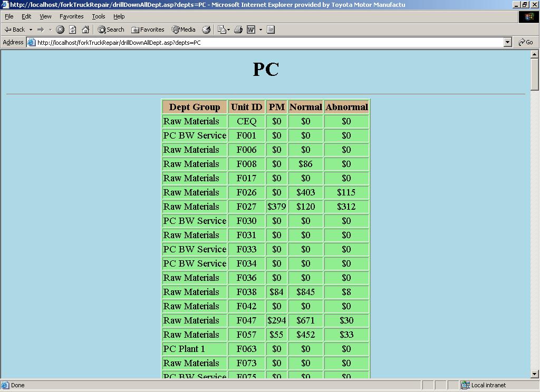540x392 pixels.
Task: Click the Refresh page icon
Action: point(73,30)
